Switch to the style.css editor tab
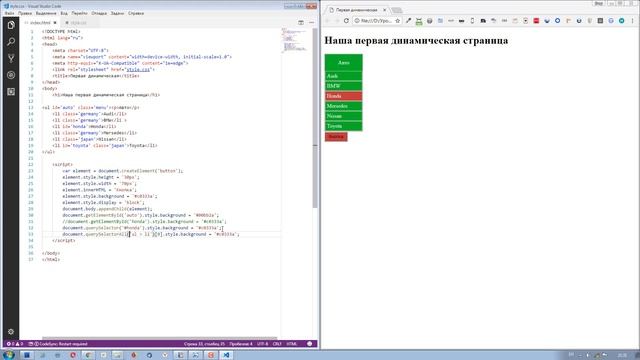 (x=78, y=23)
